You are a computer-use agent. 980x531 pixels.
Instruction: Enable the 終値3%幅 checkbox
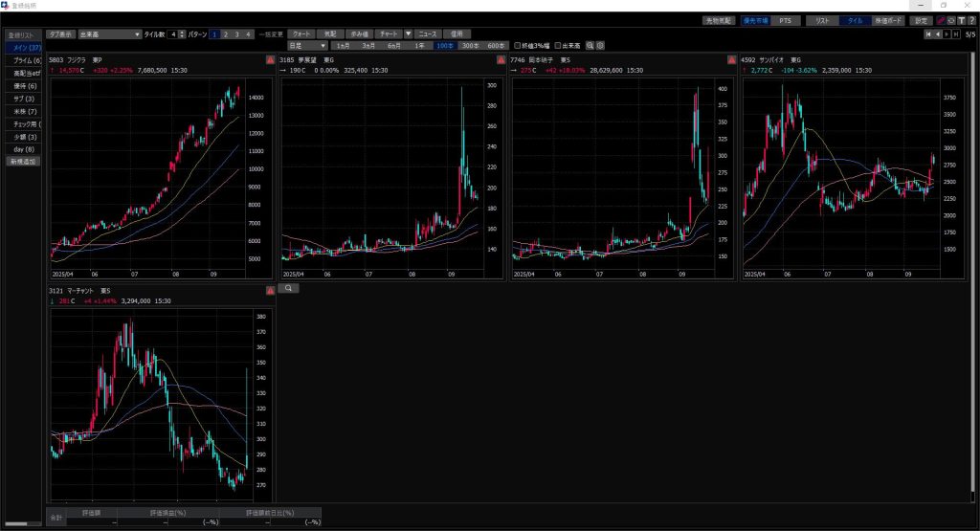click(x=518, y=45)
